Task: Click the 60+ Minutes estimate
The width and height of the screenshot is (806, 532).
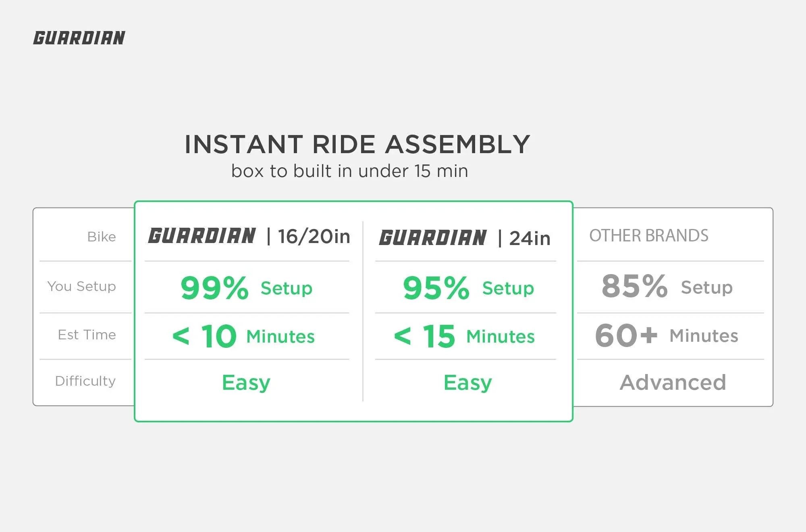Action: (667, 335)
